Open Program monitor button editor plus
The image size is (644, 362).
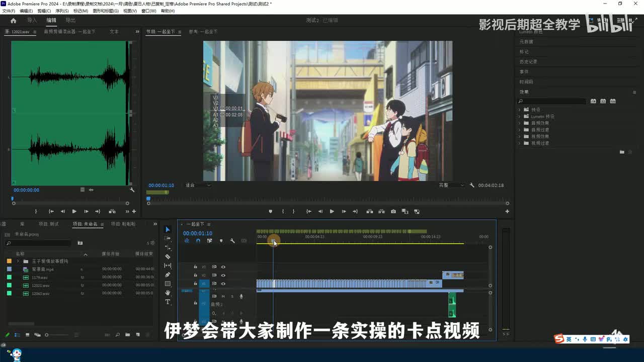coord(507,211)
